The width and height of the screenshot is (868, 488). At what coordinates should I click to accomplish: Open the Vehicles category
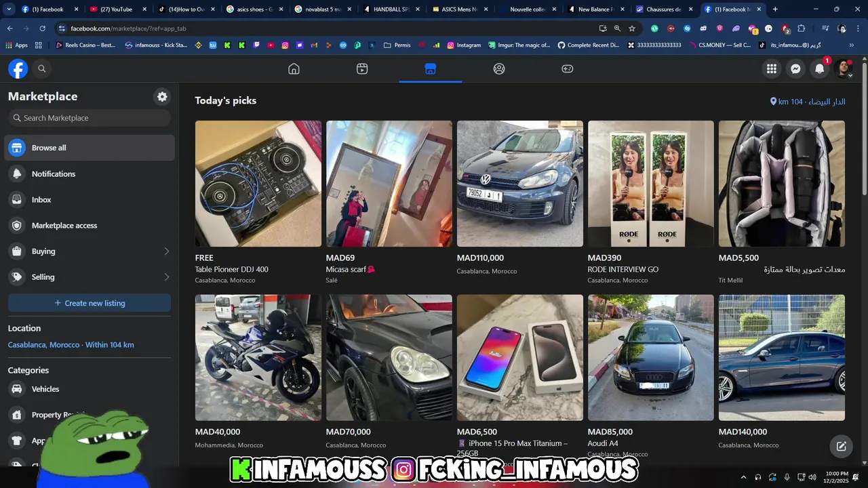point(90,389)
